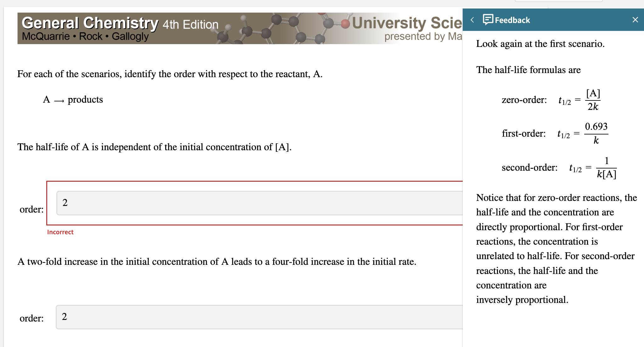Click the Look again at the first scenario text

click(x=540, y=44)
